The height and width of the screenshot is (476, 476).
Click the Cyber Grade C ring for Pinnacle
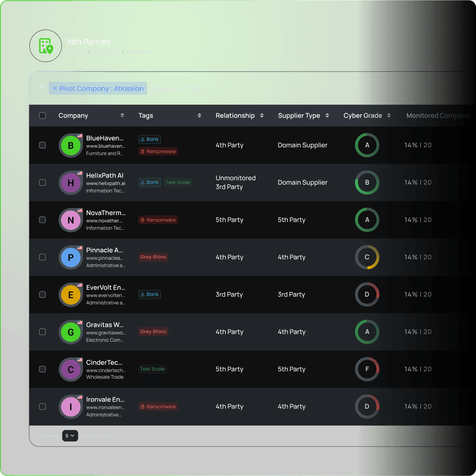pos(367,257)
